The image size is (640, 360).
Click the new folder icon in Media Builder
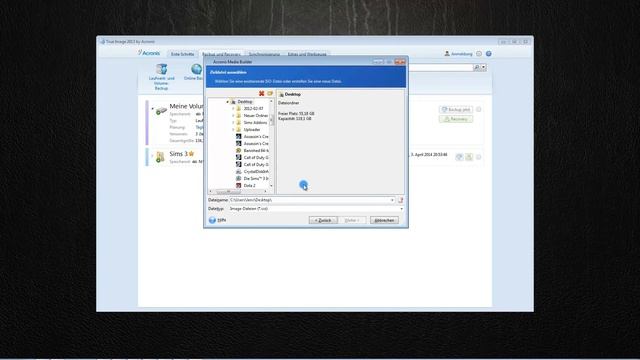(270, 93)
